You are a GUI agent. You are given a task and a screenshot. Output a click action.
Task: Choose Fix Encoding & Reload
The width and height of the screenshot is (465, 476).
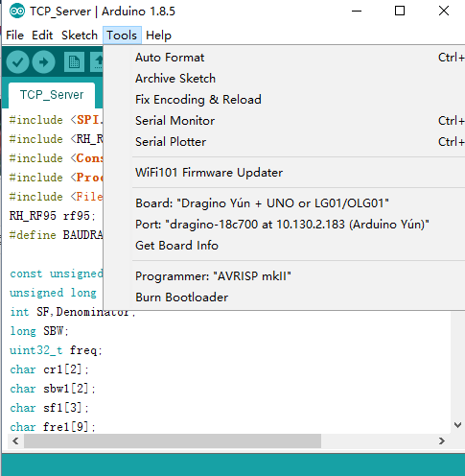284,100
